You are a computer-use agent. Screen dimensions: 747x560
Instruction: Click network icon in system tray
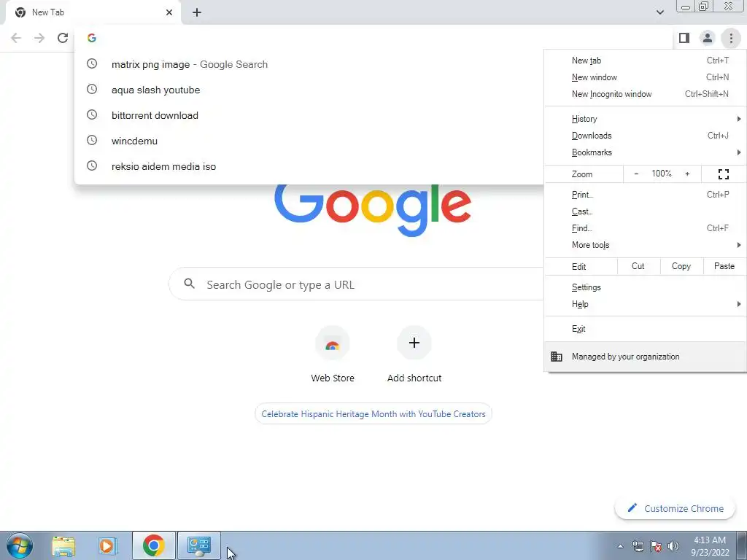tap(638, 546)
